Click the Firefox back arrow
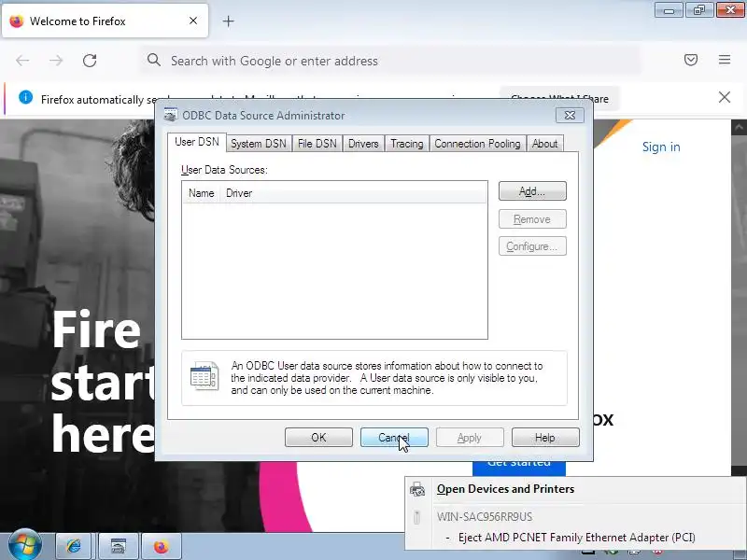Viewport: 747px width, 560px height. pyautogui.click(x=22, y=61)
